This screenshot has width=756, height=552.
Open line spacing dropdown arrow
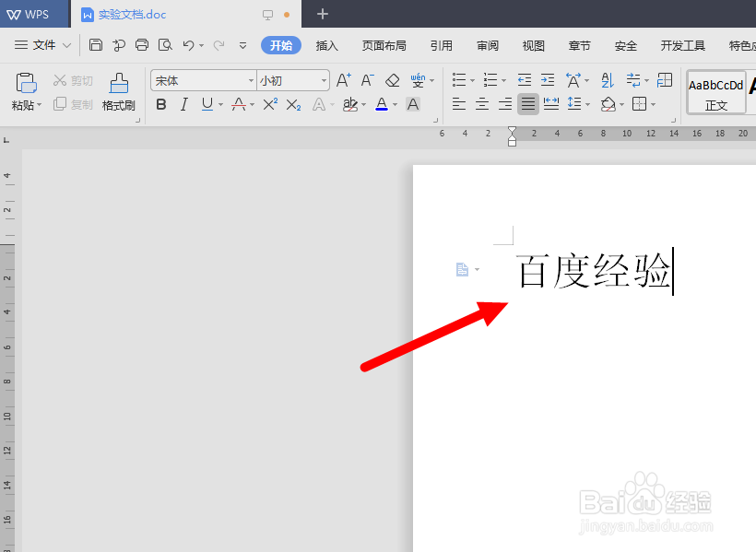tap(587, 105)
